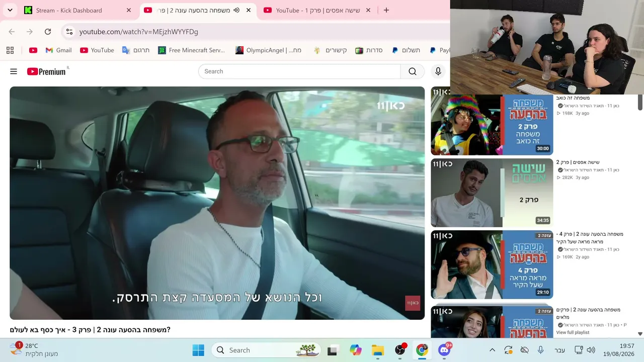Click the address bar URL

coord(139,32)
